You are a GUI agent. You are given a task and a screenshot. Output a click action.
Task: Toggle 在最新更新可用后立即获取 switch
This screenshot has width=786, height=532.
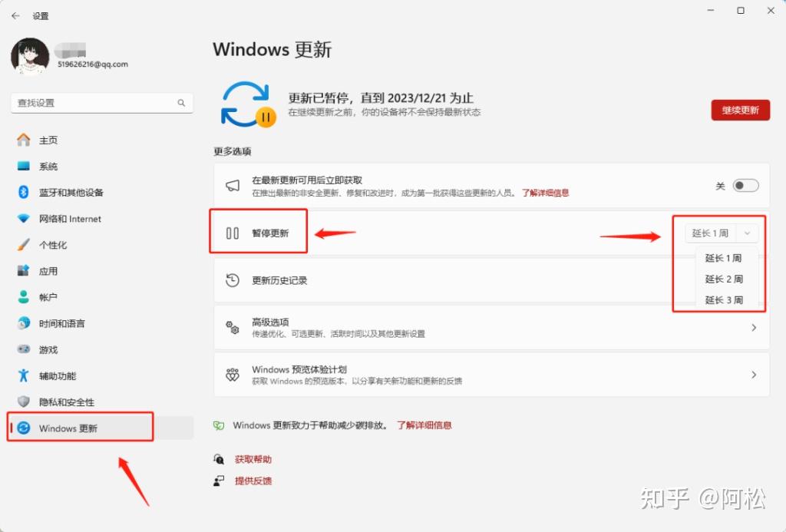pos(745,186)
